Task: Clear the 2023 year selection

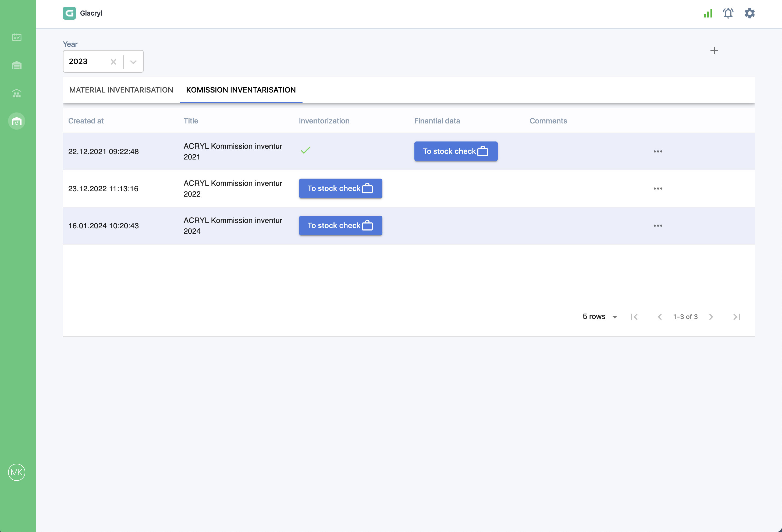Action: click(x=113, y=62)
